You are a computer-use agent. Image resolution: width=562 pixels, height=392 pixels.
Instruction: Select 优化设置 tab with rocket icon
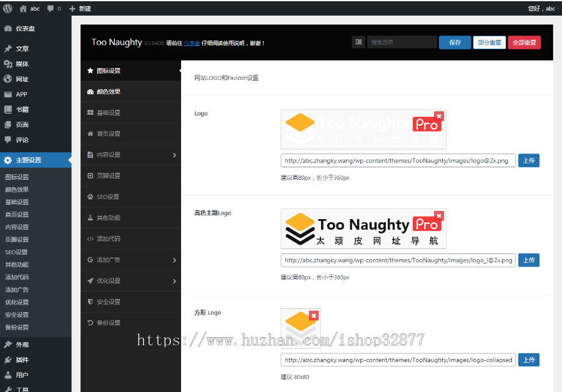(131, 281)
